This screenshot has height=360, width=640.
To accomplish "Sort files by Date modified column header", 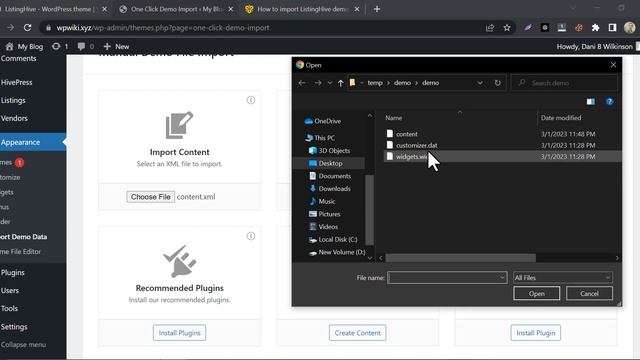I will click(561, 118).
